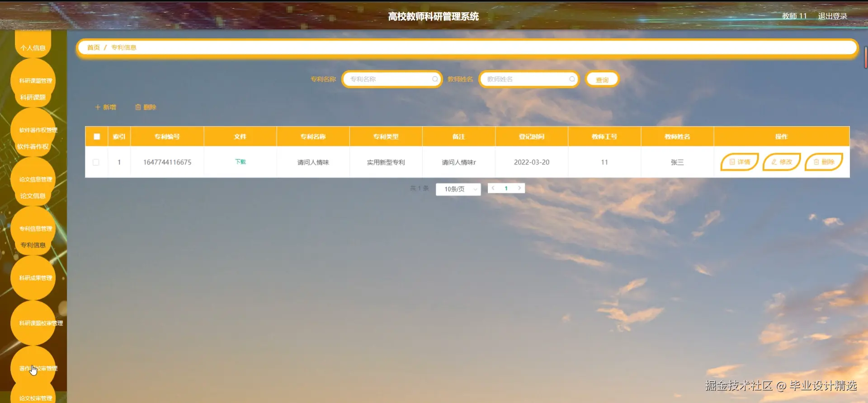Click the 删除 button above the table

click(x=146, y=107)
